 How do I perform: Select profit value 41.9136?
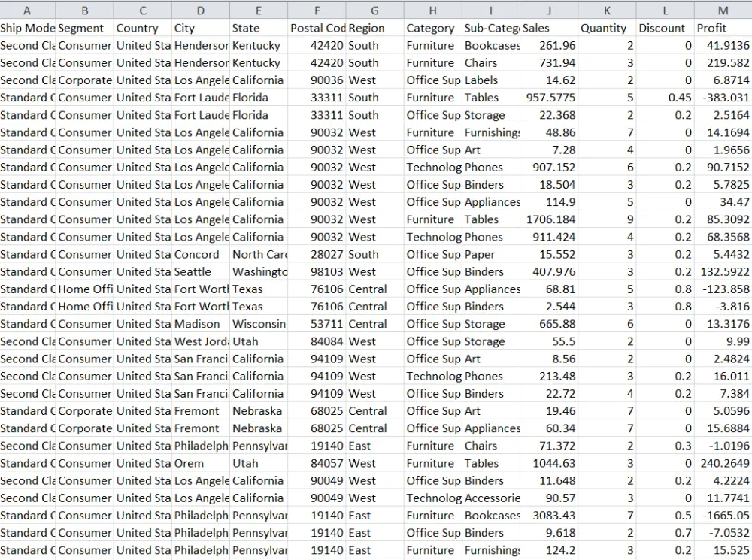pyautogui.click(x=723, y=46)
